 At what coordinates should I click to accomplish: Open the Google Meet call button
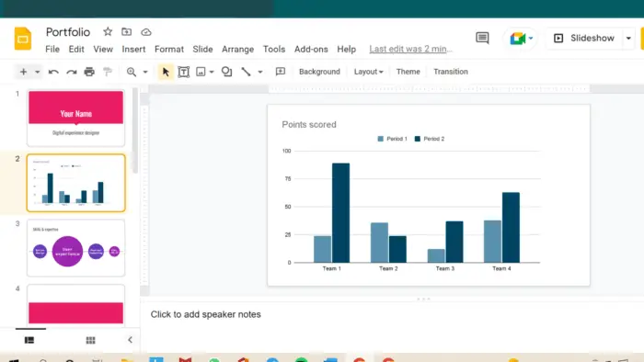[x=521, y=39]
